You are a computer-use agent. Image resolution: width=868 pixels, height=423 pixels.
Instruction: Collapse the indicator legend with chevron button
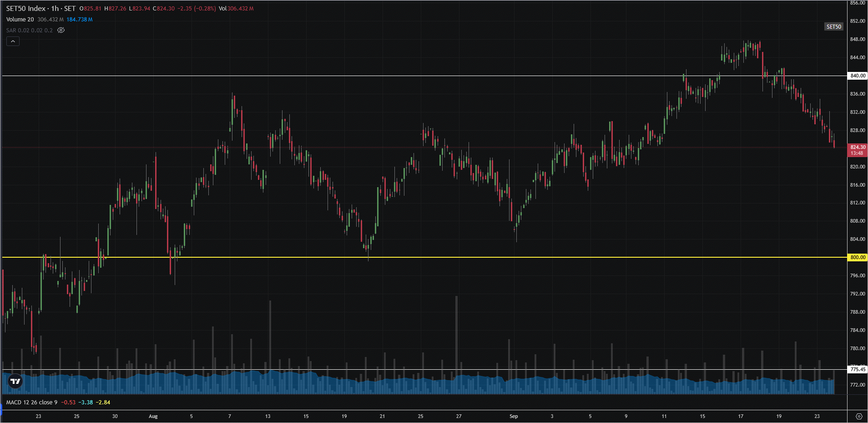(13, 41)
